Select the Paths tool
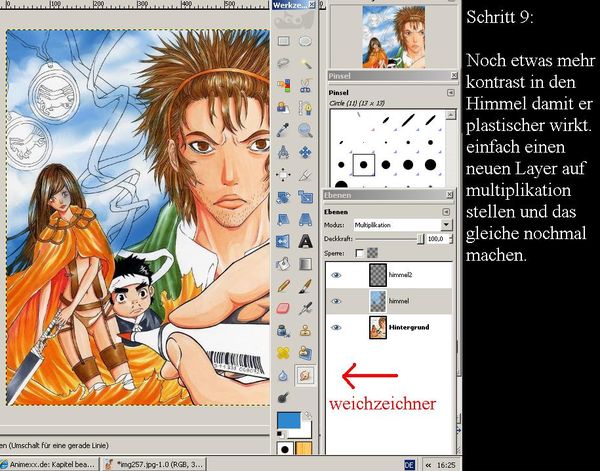Screen dimensions: 600x471 pyautogui.click(x=305, y=108)
